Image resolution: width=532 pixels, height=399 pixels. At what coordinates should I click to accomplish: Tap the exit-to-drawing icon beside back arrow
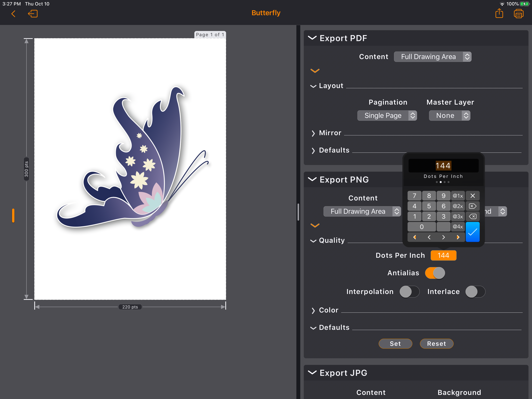(x=33, y=14)
